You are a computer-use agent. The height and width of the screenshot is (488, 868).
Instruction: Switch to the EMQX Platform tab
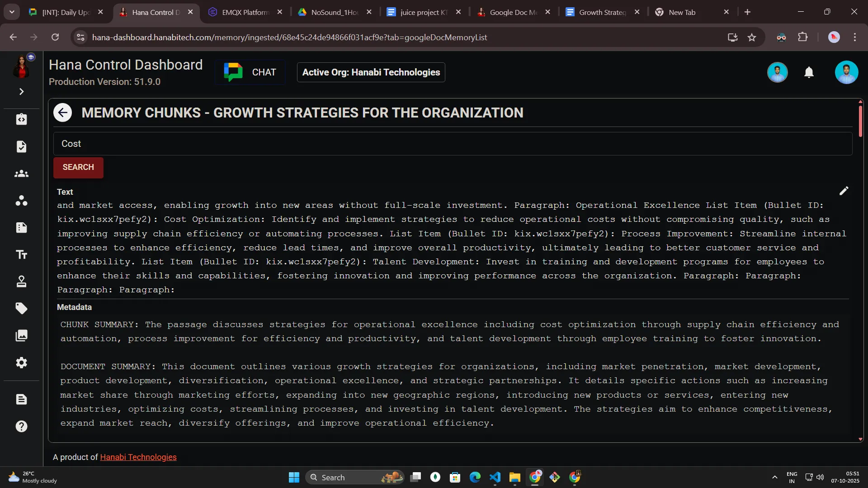point(245,12)
